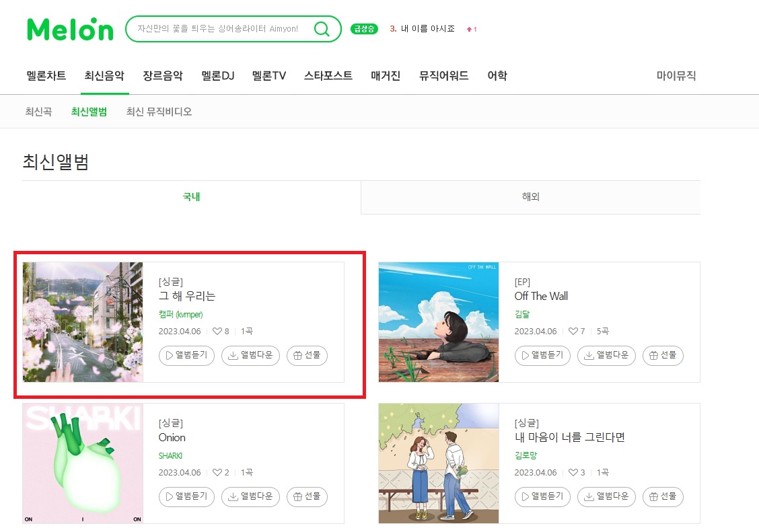Switch to 최신곡 sub-tab
Image resolution: width=759 pixels, height=532 pixels.
tap(38, 112)
